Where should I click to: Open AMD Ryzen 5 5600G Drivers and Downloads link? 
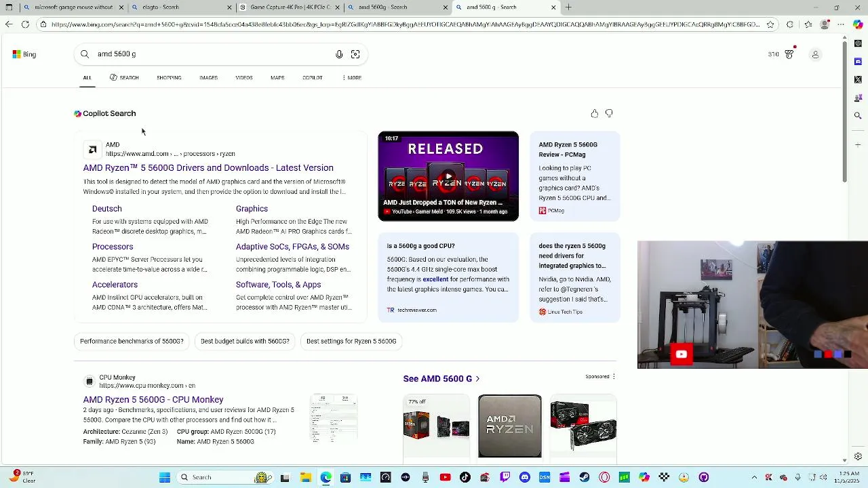pos(208,168)
